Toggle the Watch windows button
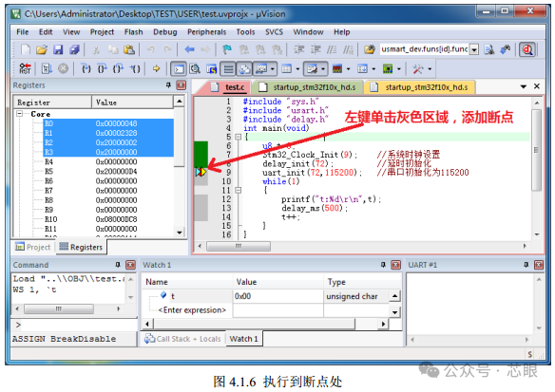This screenshot has width=555, height=392. tap(261, 69)
